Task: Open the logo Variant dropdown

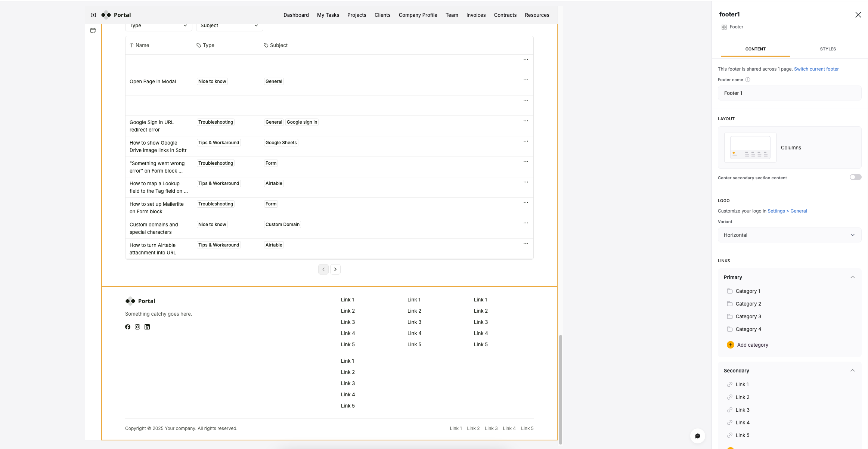Action: click(x=789, y=235)
